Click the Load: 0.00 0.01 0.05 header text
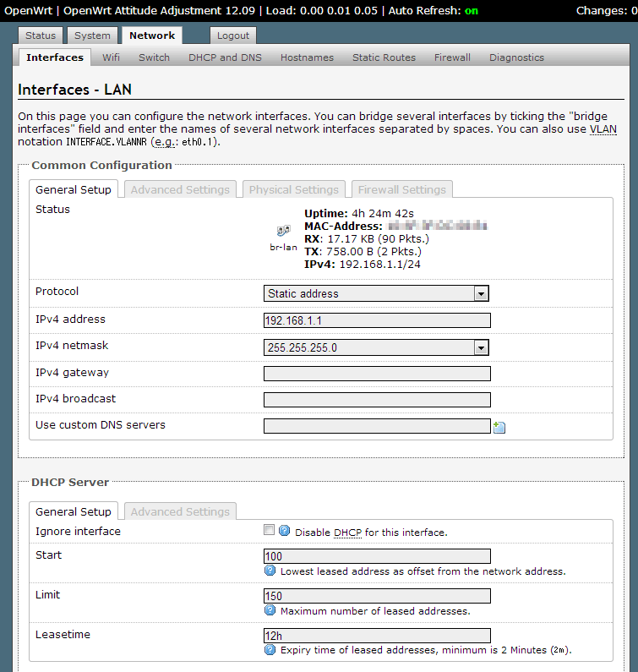The width and height of the screenshot is (638, 672). pos(322,11)
